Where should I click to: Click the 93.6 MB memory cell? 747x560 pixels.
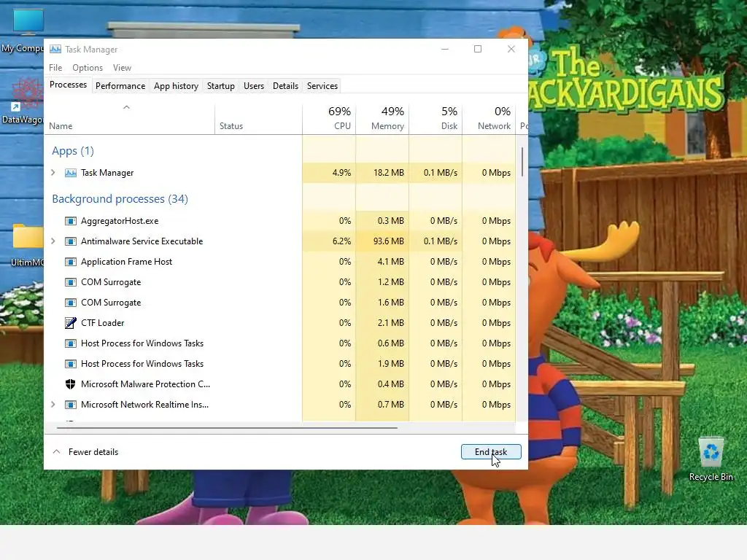[x=382, y=241]
